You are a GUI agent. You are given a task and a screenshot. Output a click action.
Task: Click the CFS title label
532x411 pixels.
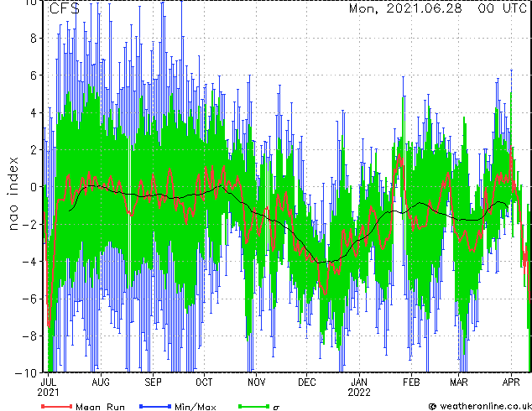65,9
